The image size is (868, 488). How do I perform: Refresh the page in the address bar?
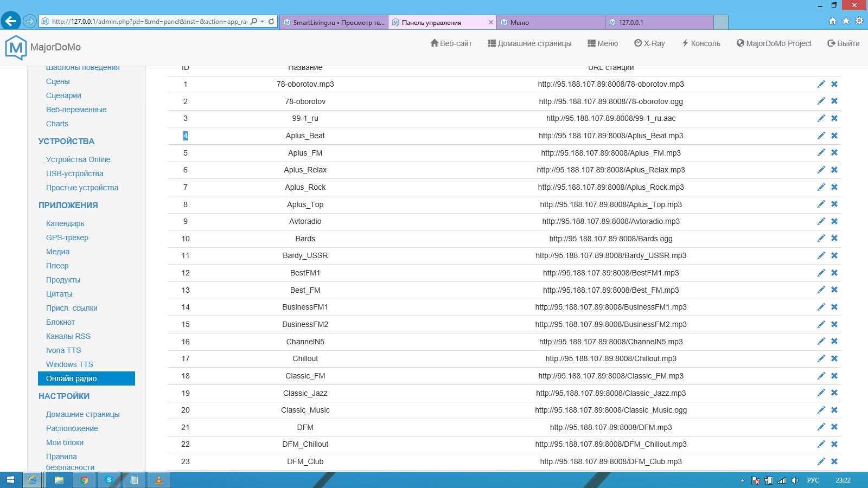271,22
